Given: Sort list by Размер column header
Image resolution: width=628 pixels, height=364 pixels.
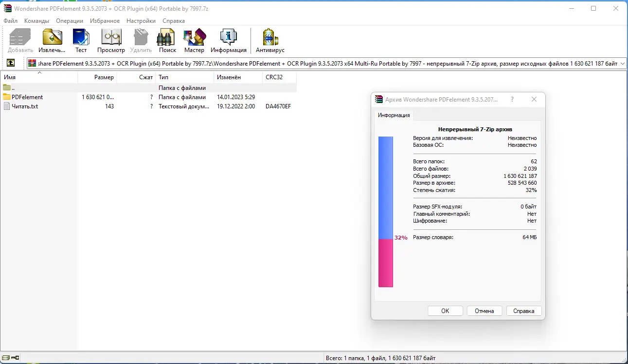Looking at the screenshot, I should [97, 77].
